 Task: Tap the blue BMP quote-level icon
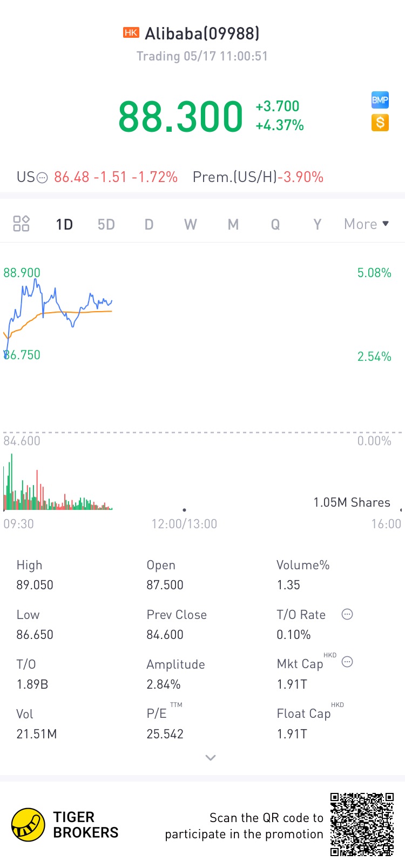380,100
